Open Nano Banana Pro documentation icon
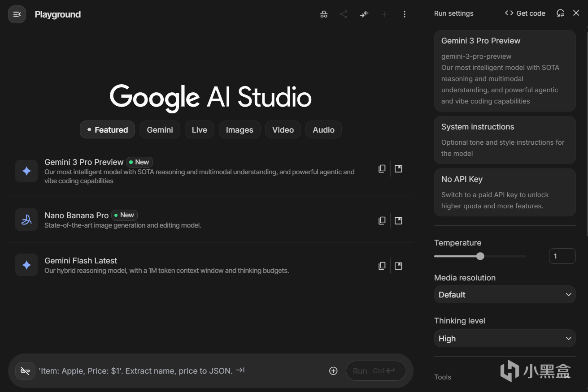Image resolution: width=588 pixels, height=392 pixels. click(398, 221)
